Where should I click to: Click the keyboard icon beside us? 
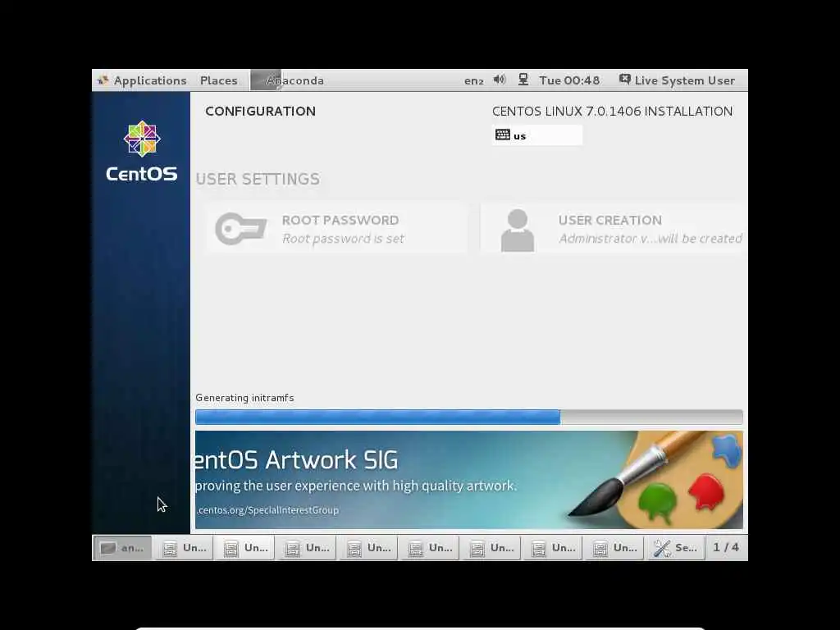pyautogui.click(x=503, y=135)
